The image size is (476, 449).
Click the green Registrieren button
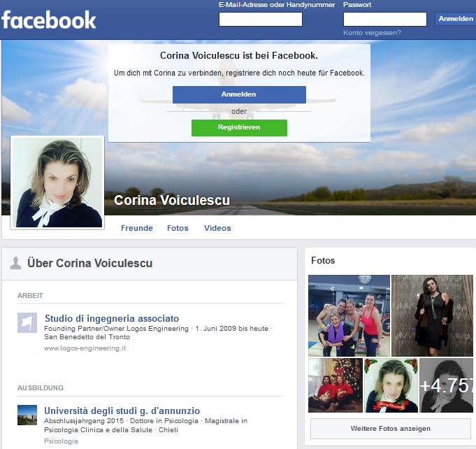click(239, 127)
